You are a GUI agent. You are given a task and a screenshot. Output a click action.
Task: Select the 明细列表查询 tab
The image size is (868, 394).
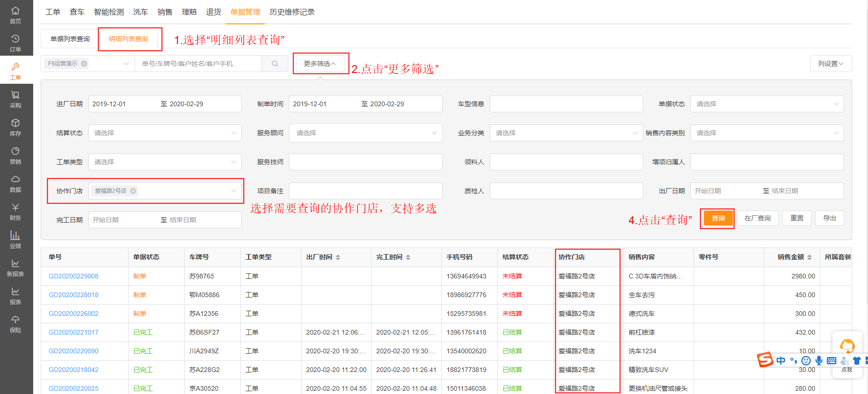(x=129, y=39)
